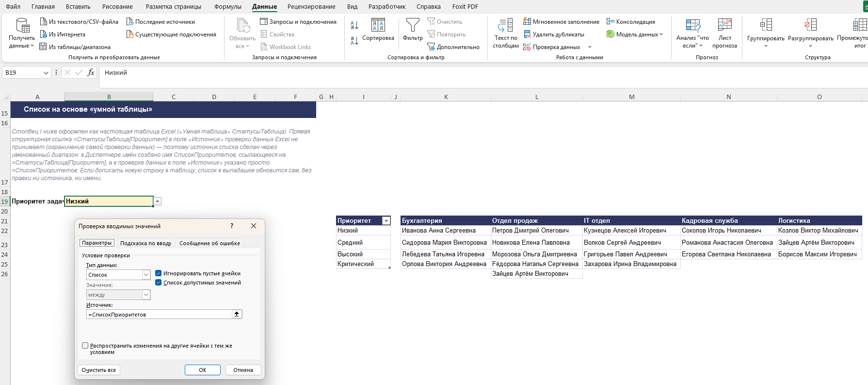This screenshot has width=868, height=385.
Task: Expand the Name Box dropdown
Action: tap(46, 73)
